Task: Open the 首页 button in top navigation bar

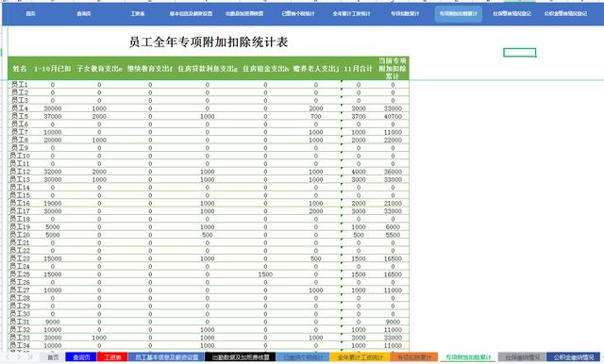Action: point(30,13)
